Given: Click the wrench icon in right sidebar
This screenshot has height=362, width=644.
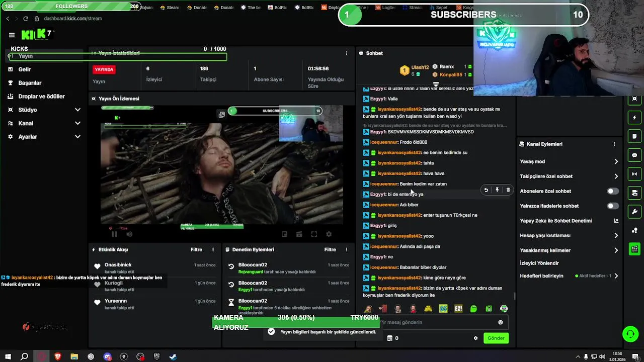Looking at the screenshot, I should coord(634,212).
